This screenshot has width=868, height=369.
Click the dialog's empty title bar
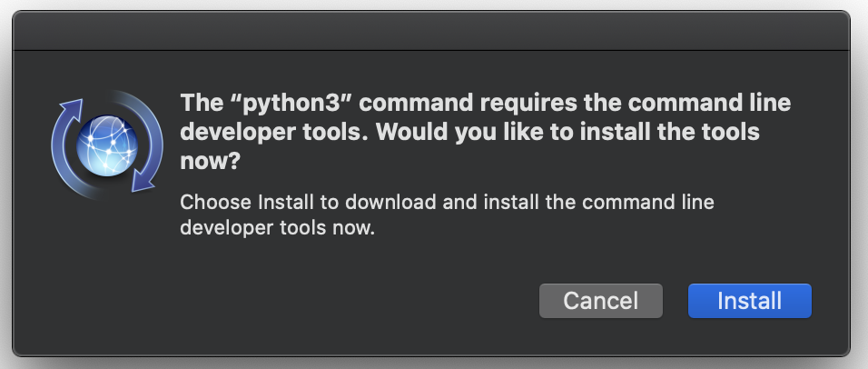[x=430, y=31]
